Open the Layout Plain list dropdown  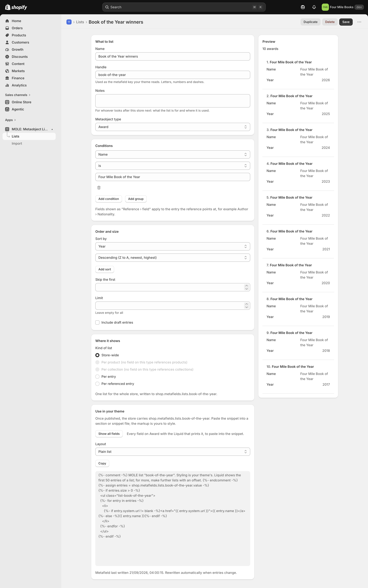[x=172, y=452]
